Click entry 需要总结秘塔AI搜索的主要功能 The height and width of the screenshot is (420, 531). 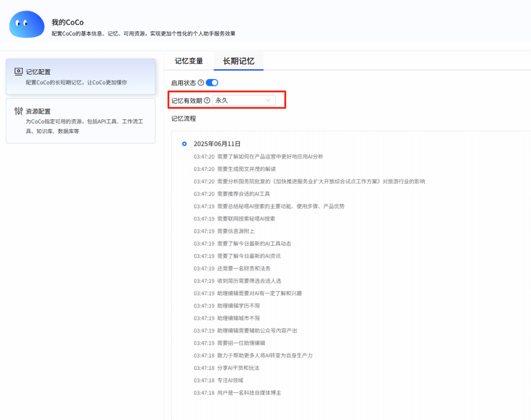[x=281, y=206]
